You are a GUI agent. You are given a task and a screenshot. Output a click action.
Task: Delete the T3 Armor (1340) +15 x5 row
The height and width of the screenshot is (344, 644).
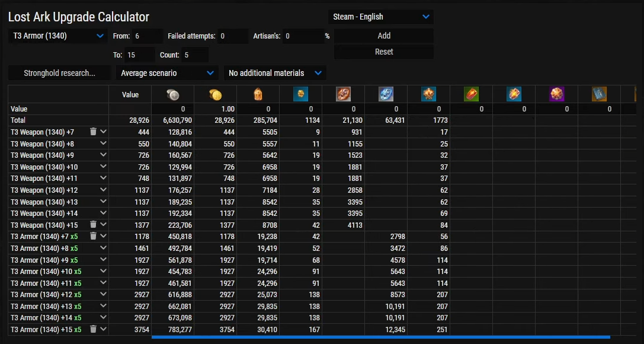pyautogui.click(x=93, y=329)
